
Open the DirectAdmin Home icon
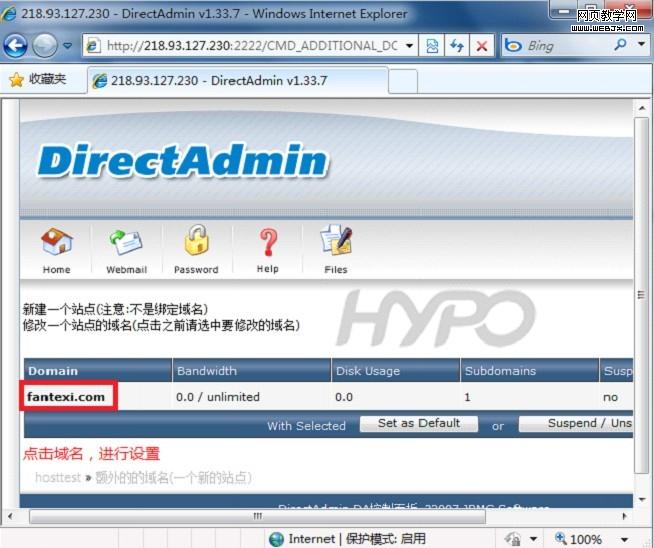tap(56, 243)
